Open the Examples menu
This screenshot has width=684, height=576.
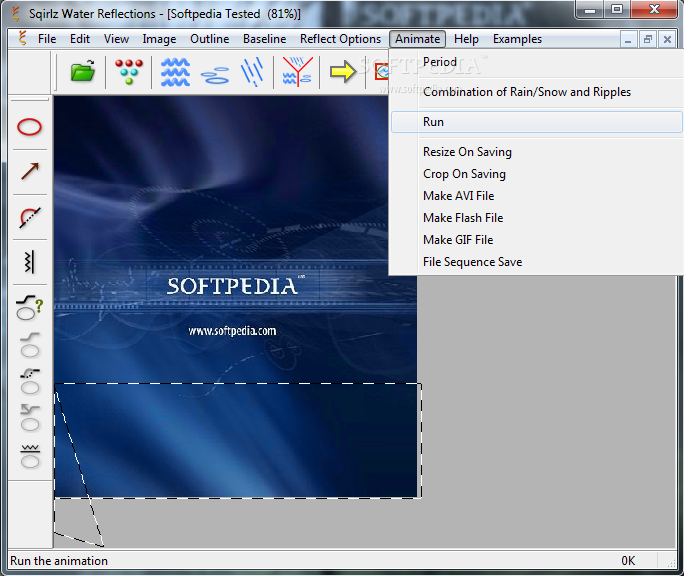517,39
